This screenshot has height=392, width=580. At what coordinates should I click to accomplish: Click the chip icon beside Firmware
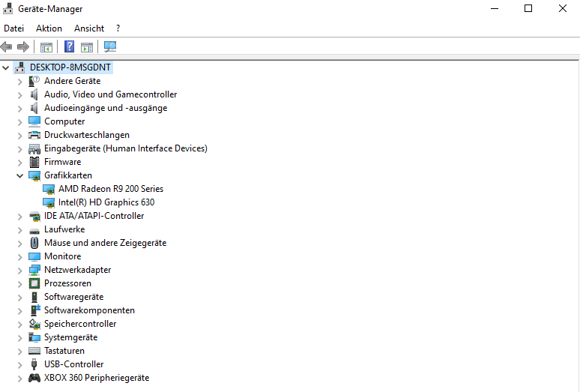pos(34,162)
